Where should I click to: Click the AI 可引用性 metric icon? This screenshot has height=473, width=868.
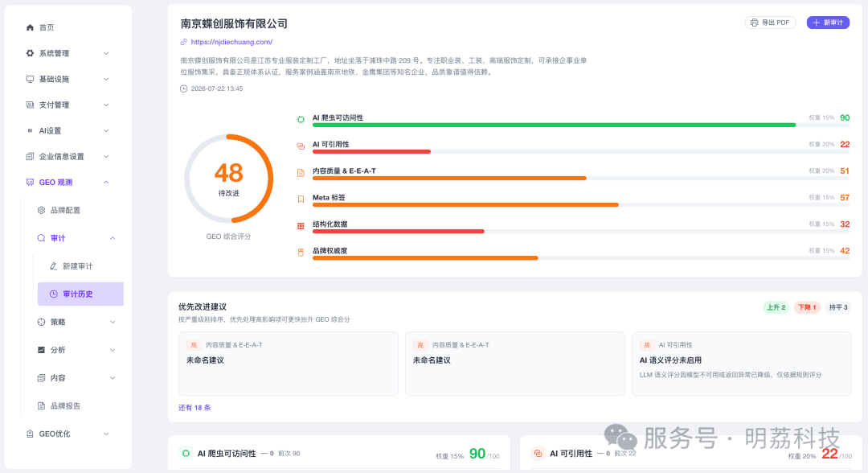tap(301, 146)
